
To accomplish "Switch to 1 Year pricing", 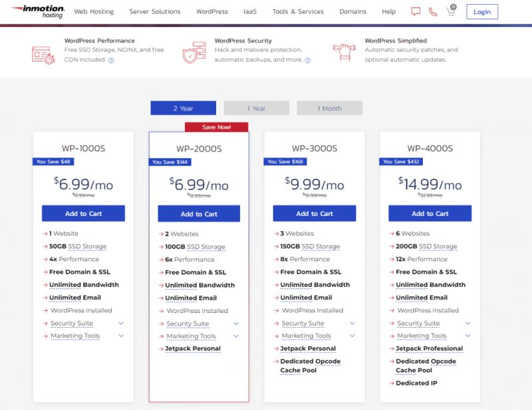I will point(257,108).
